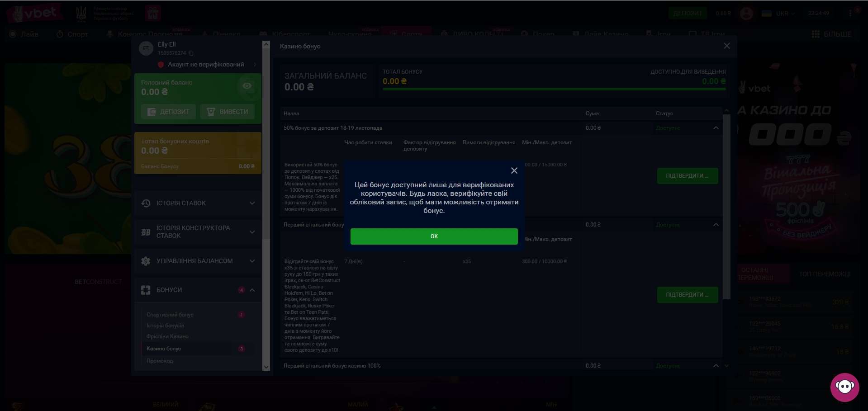Viewport: 868px width, 411px height.
Task: Click the ВИВЕСТИ withdraw button
Action: 228,112
